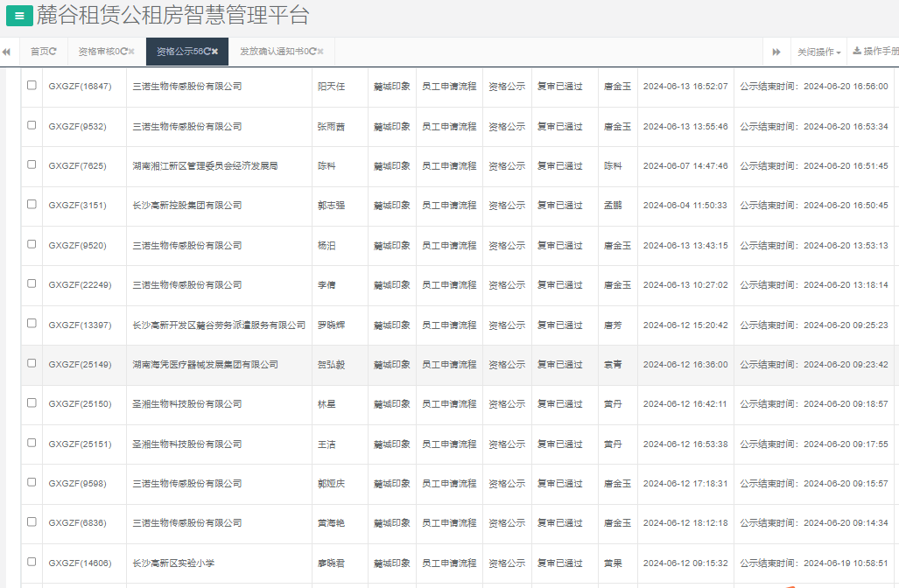This screenshot has width=899, height=588.
Task: Close the 资格审核 tab via its x
Action: pyautogui.click(x=131, y=51)
